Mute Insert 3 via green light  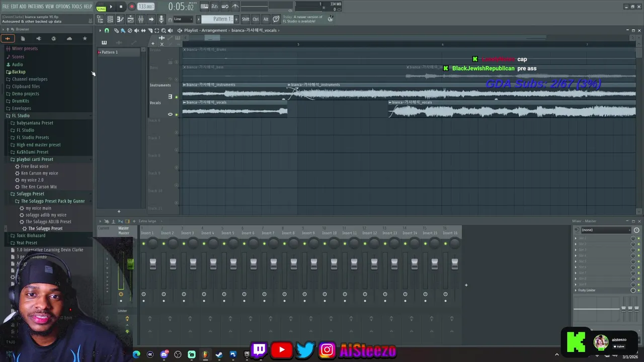click(x=184, y=244)
